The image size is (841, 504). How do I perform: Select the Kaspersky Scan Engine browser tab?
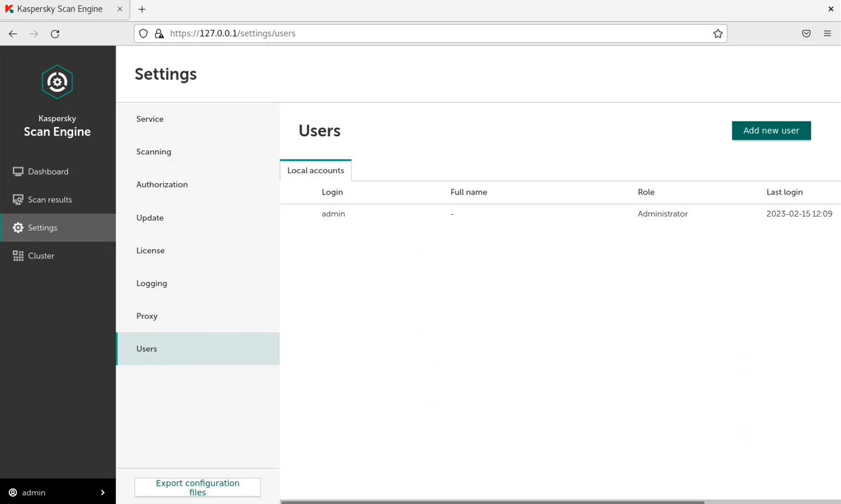coord(64,9)
